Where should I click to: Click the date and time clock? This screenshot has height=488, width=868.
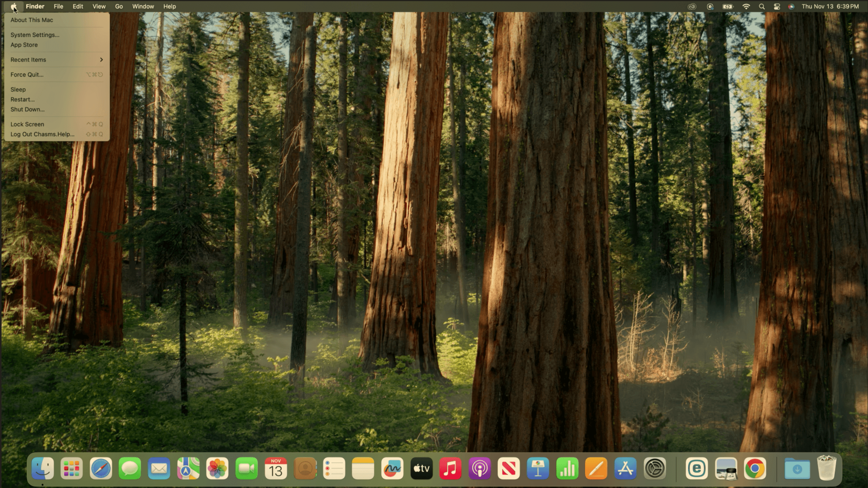pyautogui.click(x=830, y=6)
